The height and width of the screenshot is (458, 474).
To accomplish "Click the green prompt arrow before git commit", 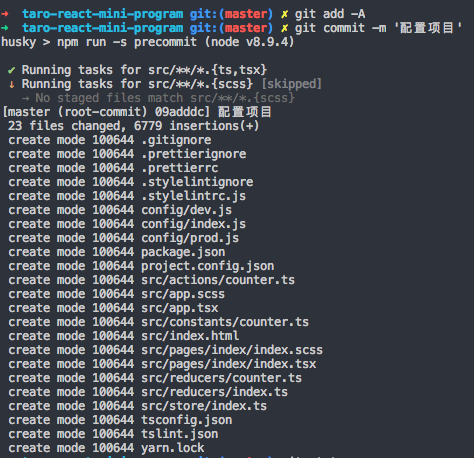I will pyautogui.click(x=5, y=28).
